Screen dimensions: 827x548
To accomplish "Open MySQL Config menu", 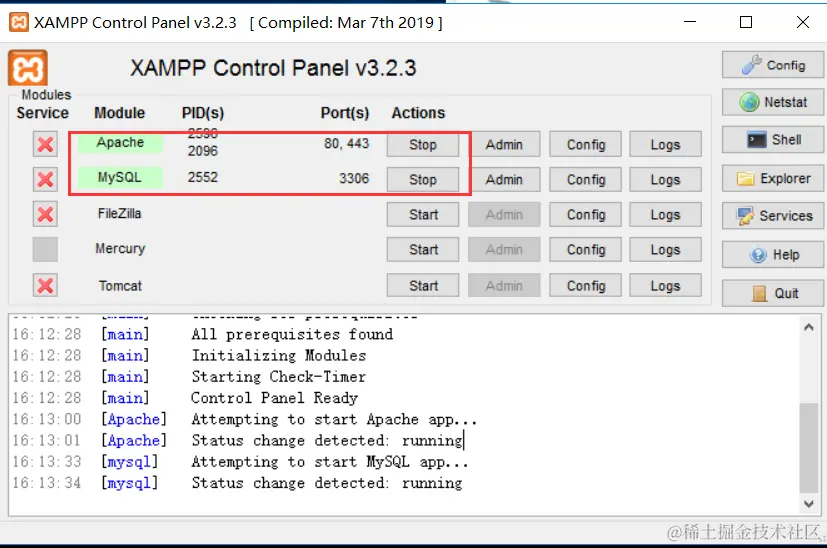I will 585,180.
